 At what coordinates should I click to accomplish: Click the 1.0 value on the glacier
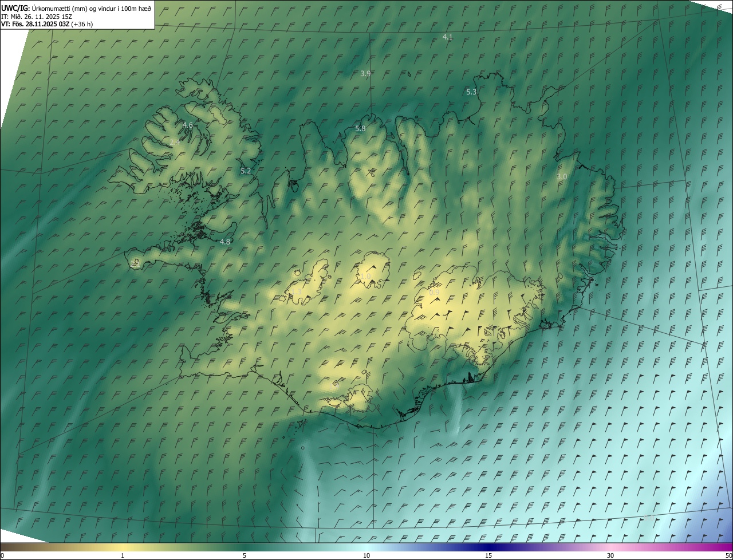click(x=365, y=277)
